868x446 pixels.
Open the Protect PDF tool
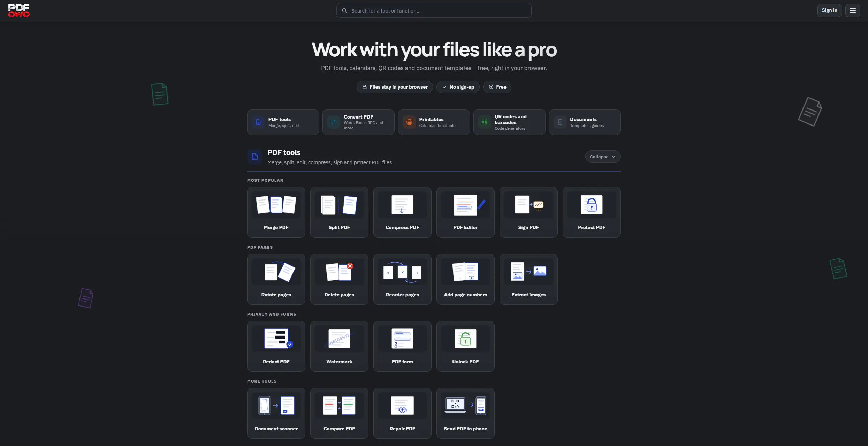tap(592, 212)
